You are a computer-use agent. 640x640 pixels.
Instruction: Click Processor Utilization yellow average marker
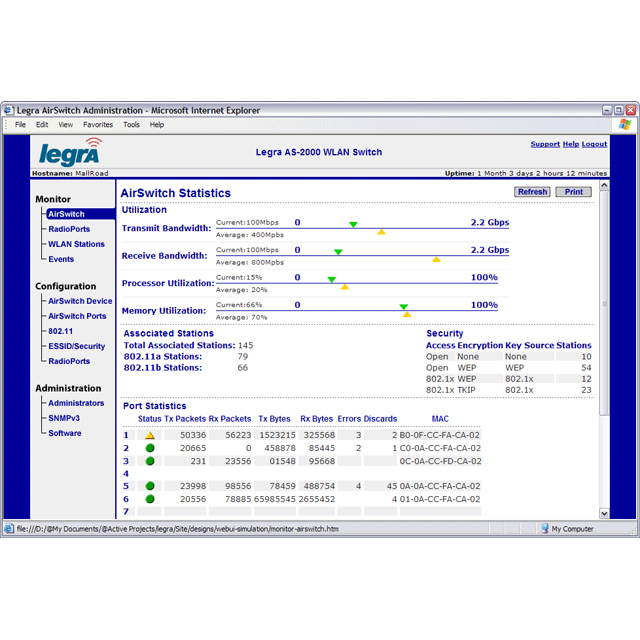pos(344,287)
